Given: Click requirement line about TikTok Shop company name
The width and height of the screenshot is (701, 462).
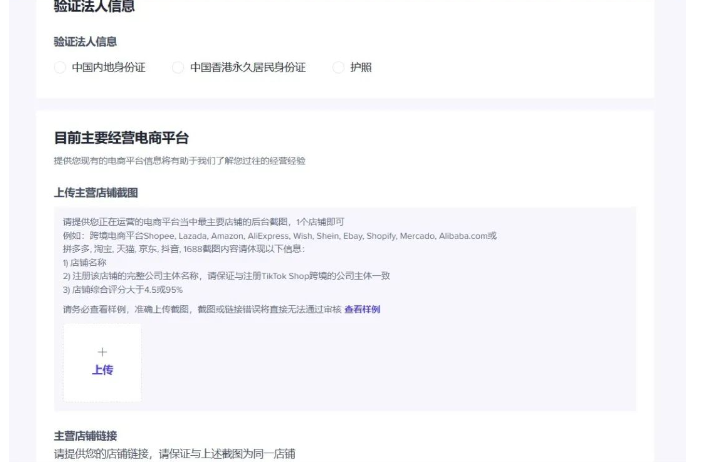Looking at the screenshot, I should click(x=226, y=275).
